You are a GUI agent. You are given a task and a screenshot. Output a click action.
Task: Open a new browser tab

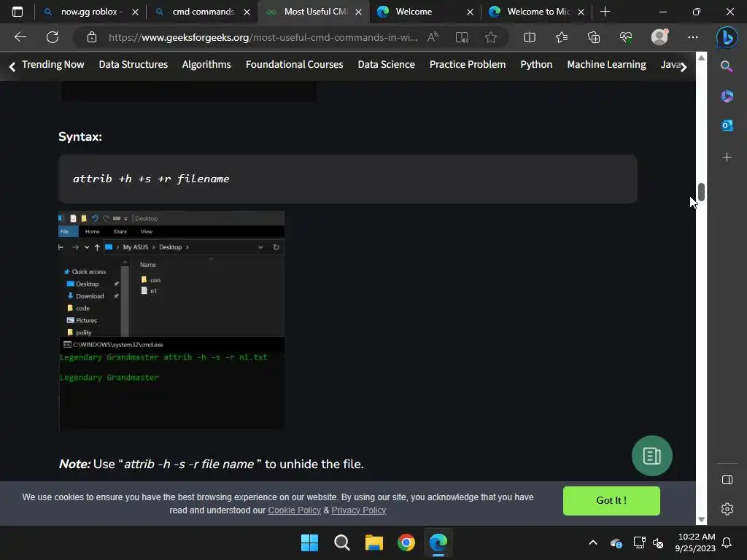[x=605, y=12]
